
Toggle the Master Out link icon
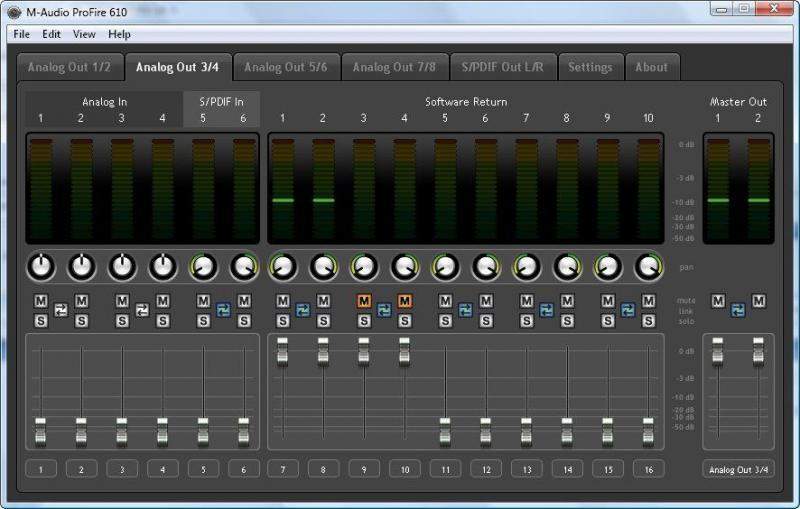pos(738,310)
